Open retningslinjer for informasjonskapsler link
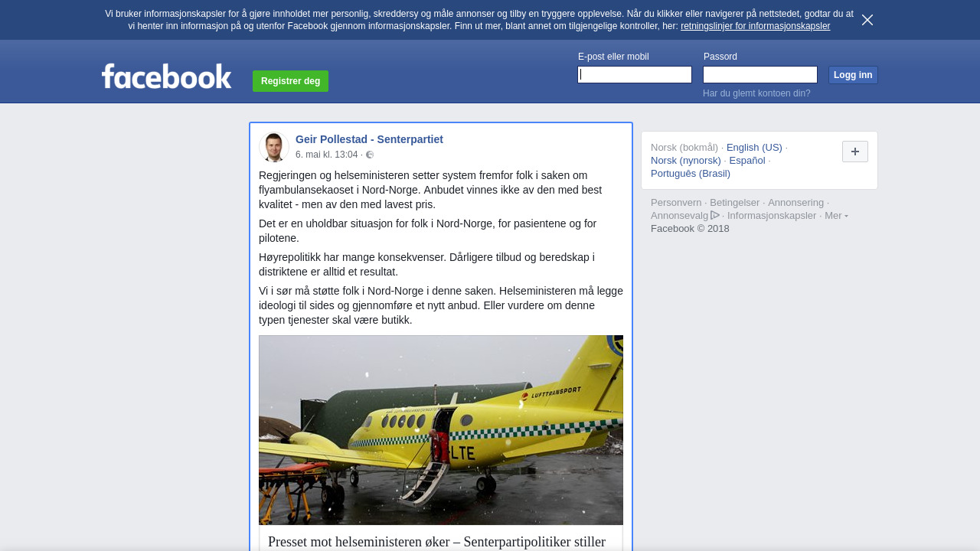Screen dimensions: 980x551 click(x=755, y=26)
